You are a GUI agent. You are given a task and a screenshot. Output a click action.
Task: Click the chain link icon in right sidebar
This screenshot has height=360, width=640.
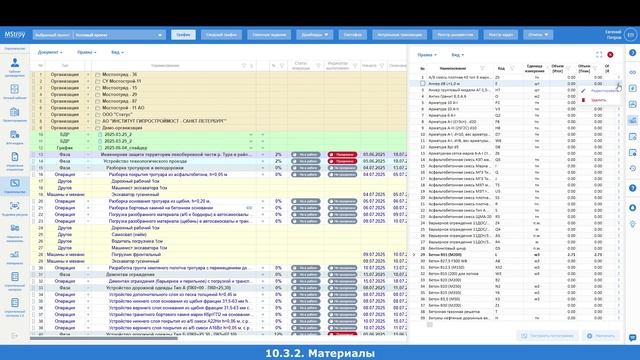tap(633, 72)
